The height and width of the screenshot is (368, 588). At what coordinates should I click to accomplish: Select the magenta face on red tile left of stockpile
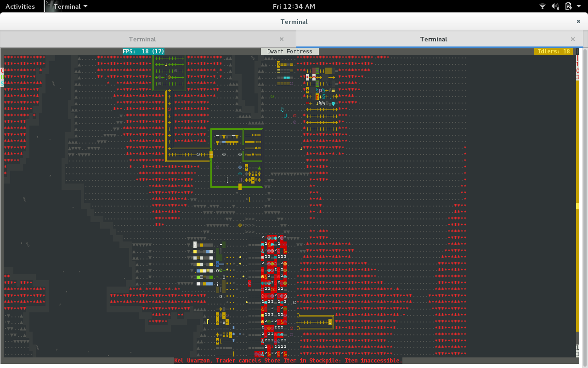(x=249, y=283)
